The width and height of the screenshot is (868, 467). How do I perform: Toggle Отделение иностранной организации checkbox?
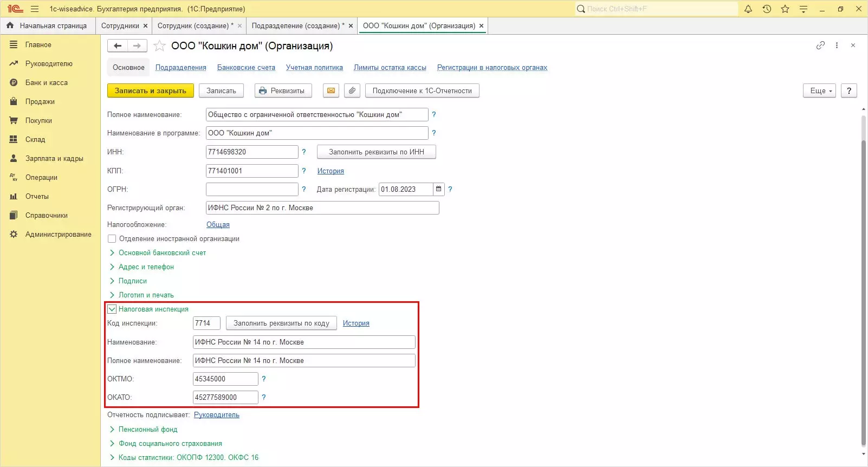coord(112,238)
